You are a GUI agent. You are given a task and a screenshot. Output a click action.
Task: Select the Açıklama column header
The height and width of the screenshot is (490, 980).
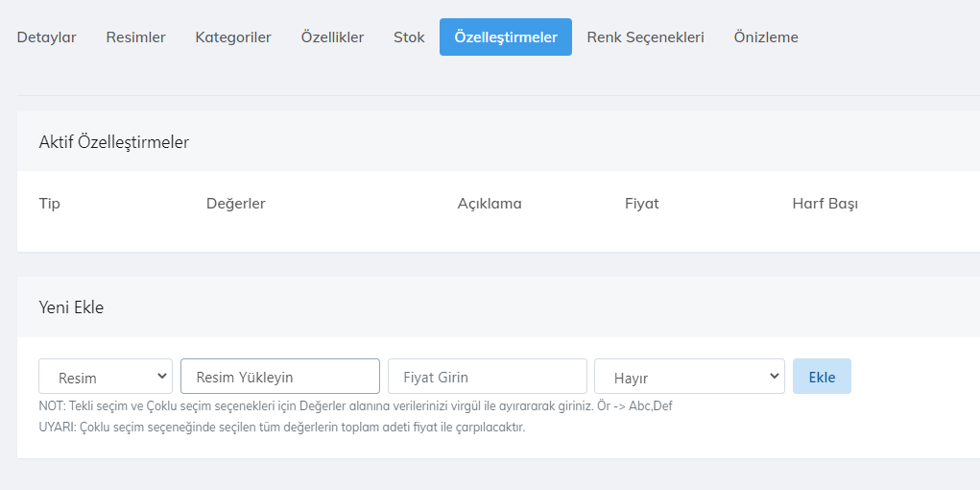point(490,204)
